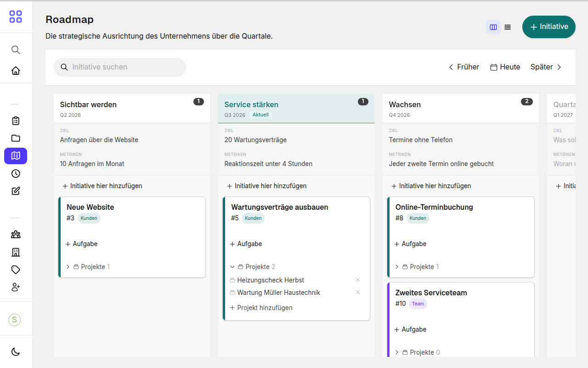Expand Projekte in the Online-Terminbuchung card
This screenshot has height=368, width=588.
tap(417, 267)
